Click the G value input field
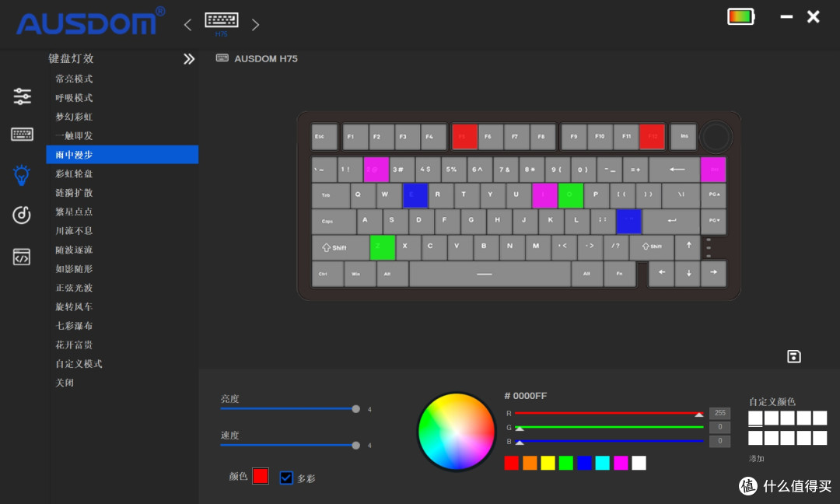Image resolution: width=840 pixels, height=504 pixels. click(x=719, y=427)
